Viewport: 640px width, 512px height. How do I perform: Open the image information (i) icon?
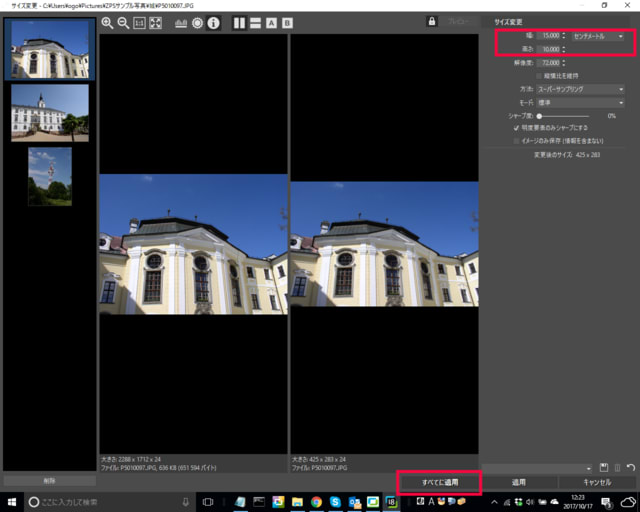(213, 23)
